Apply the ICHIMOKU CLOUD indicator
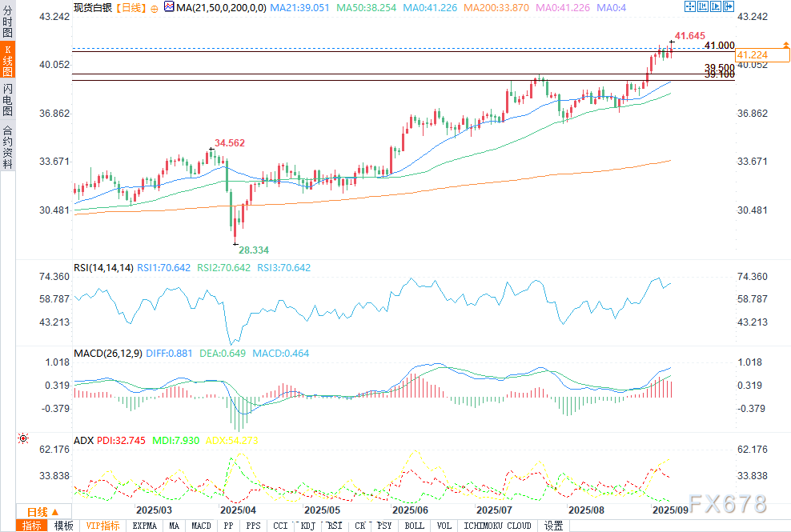The height and width of the screenshot is (532, 791). 497,526
